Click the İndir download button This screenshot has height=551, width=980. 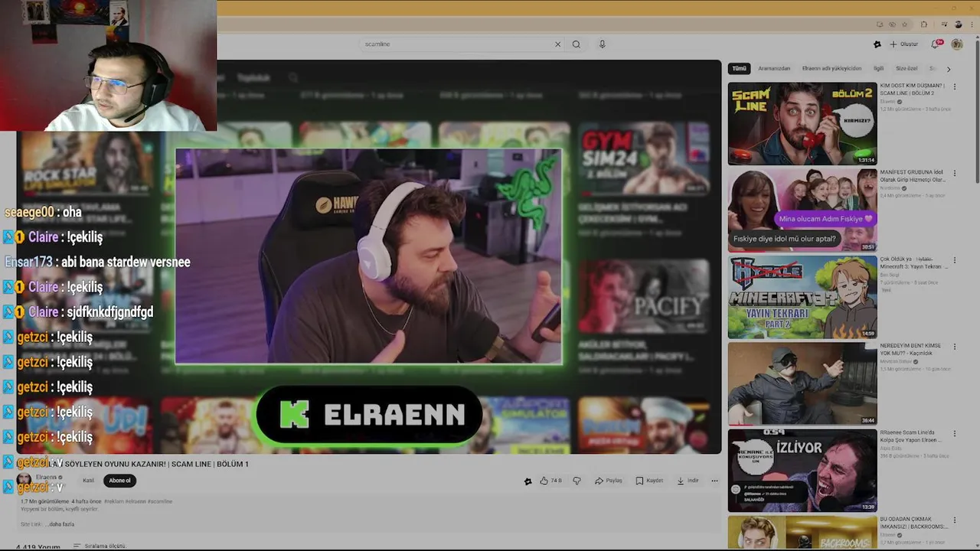point(688,481)
